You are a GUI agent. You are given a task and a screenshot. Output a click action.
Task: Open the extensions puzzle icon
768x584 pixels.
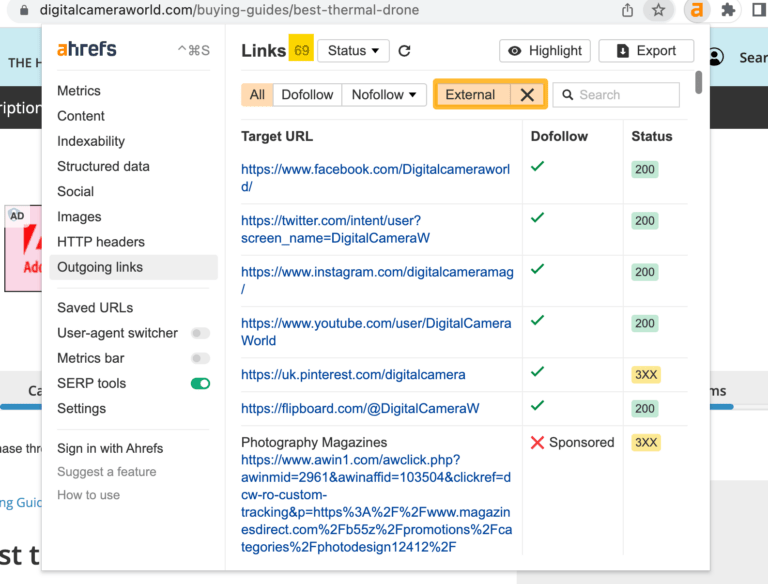[x=728, y=10]
